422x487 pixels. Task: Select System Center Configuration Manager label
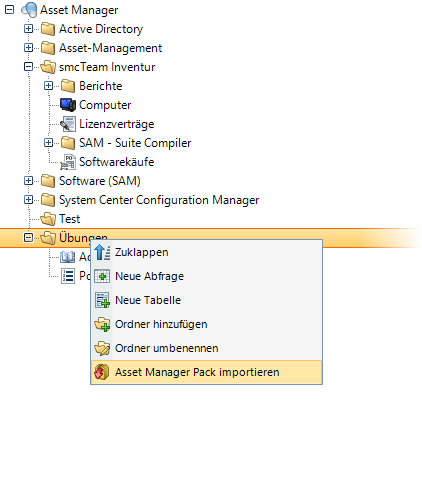pyautogui.click(x=159, y=200)
